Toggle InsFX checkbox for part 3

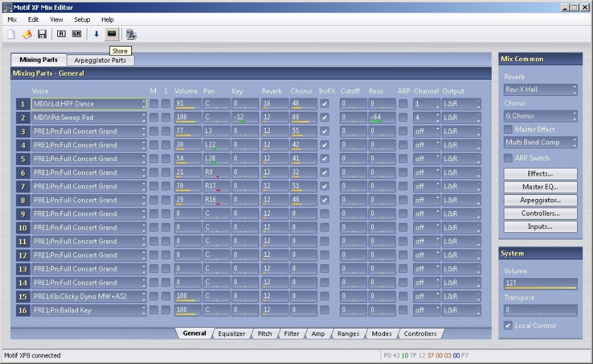coord(324,131)
